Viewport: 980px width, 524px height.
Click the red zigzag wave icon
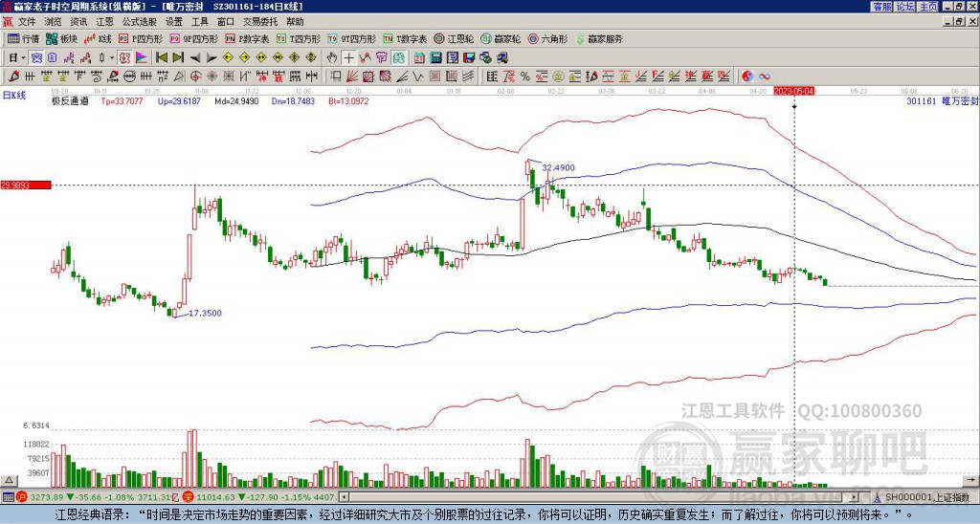[x=365, y=58]
